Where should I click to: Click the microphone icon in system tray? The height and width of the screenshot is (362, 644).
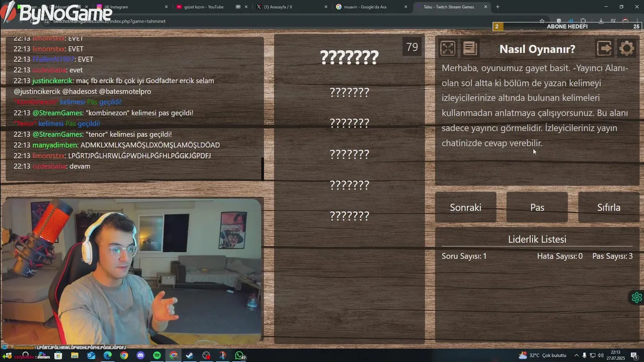pyautogui.click(x=584, y=355)
